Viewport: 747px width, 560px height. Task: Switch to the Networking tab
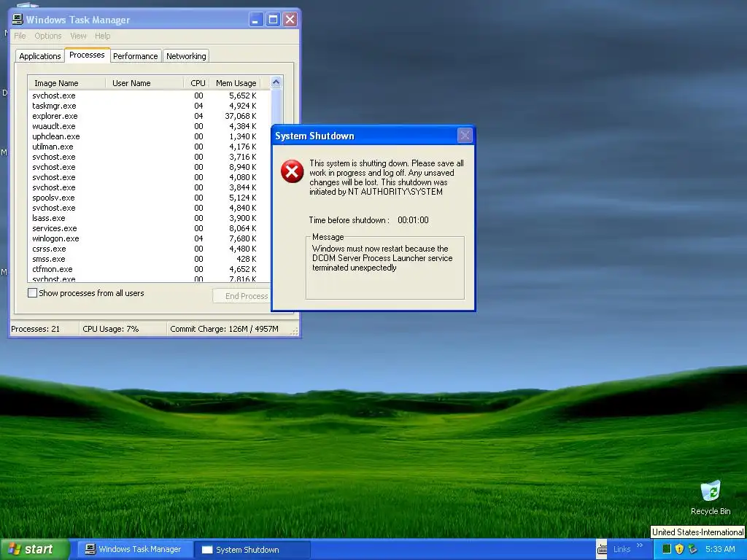[186, 56]
